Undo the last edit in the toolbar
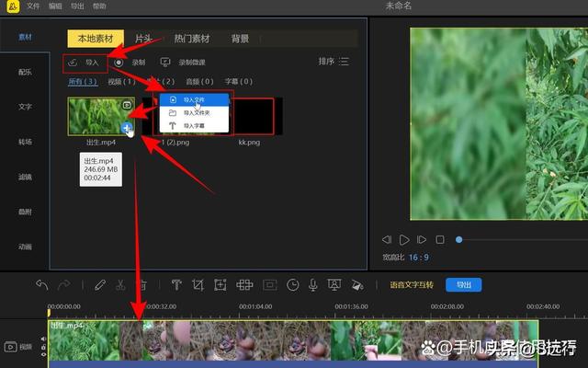This screenshot has width=588, height=368. pyautogui.click(x=42, y=285)
